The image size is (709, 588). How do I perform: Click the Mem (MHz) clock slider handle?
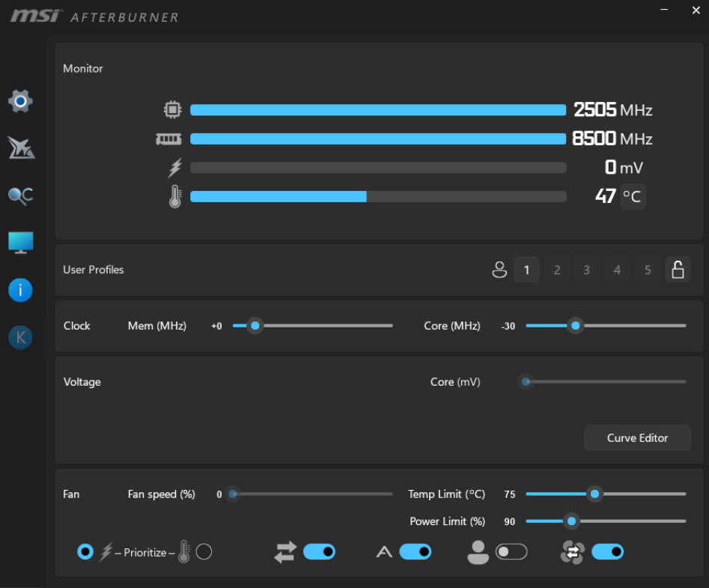(255, 326)
